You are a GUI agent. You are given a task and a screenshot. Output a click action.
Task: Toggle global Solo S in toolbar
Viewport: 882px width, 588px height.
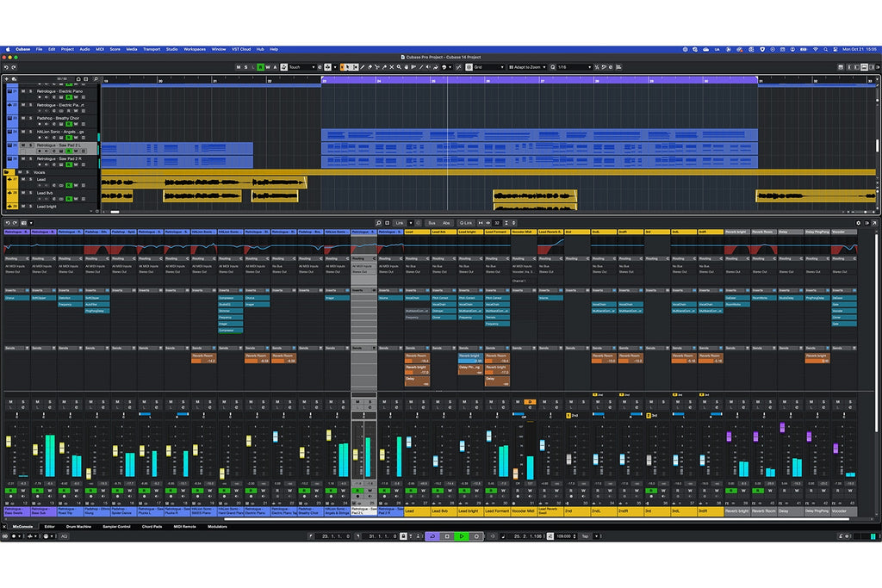(245, 67)
